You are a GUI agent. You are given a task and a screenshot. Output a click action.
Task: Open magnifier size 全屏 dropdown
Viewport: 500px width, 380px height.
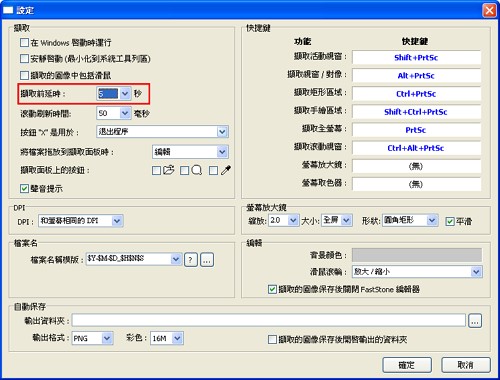coord(346,220)
